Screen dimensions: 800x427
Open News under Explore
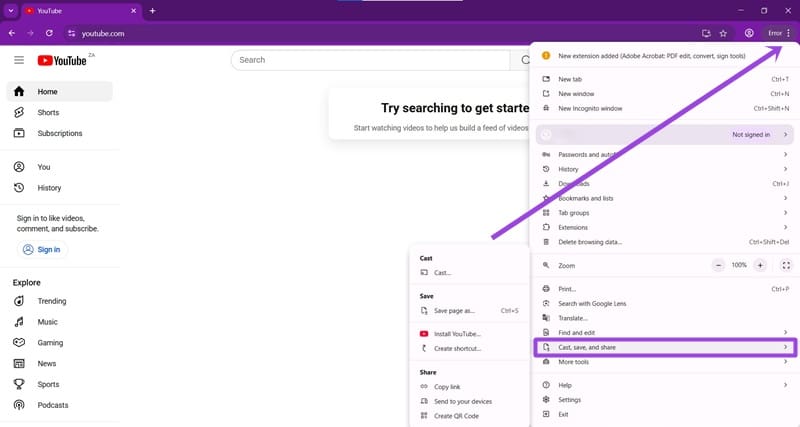pyautogui.click(x=60, y=364)
